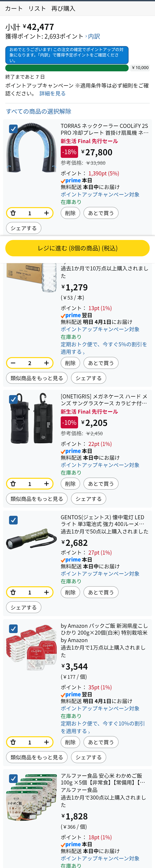Screen dimensions: 155x868
Task: Click すべての商品の選択解除 link
Action: [x=38, y=111]
